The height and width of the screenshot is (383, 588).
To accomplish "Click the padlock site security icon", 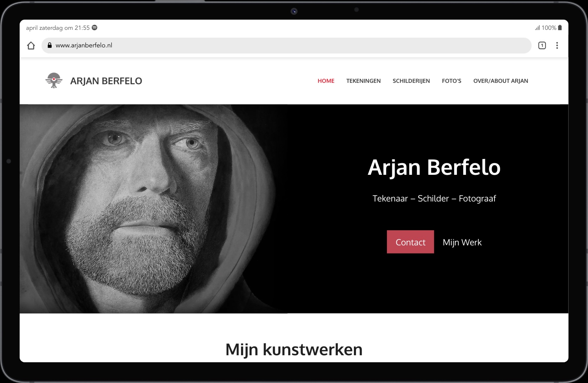I will tap(50, 45).
